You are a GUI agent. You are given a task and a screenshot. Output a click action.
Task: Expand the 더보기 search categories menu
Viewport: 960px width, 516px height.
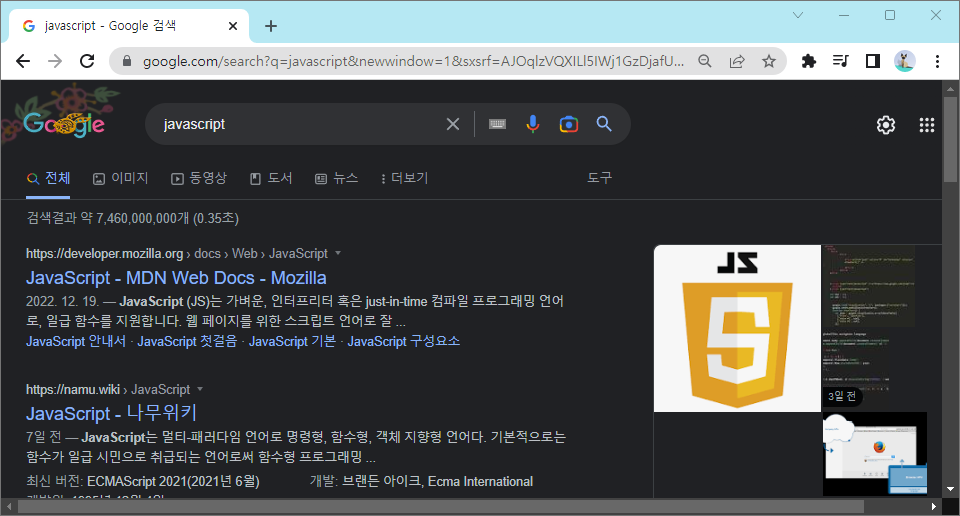(x=403, y=178)
